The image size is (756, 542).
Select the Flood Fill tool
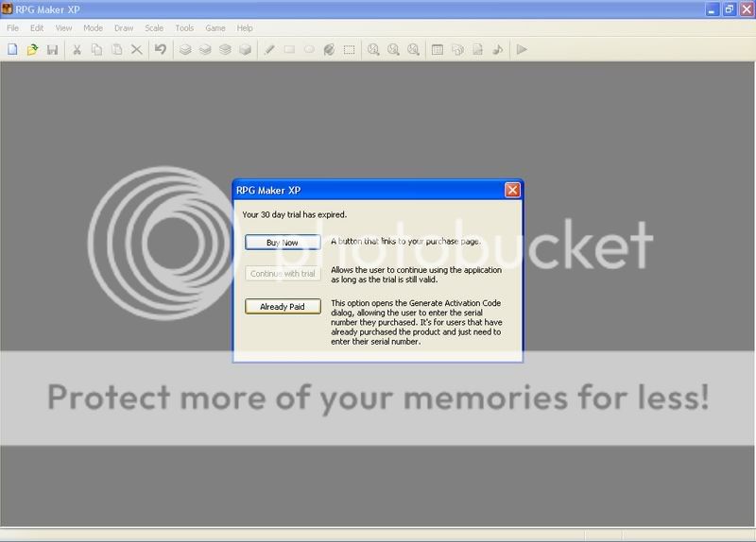tap(329, 49)
